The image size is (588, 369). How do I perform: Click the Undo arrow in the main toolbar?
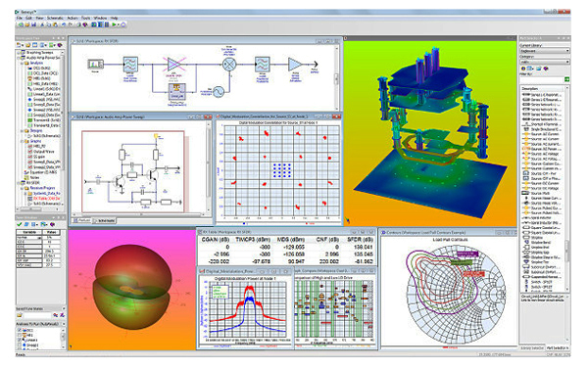(x=64, y=24)
